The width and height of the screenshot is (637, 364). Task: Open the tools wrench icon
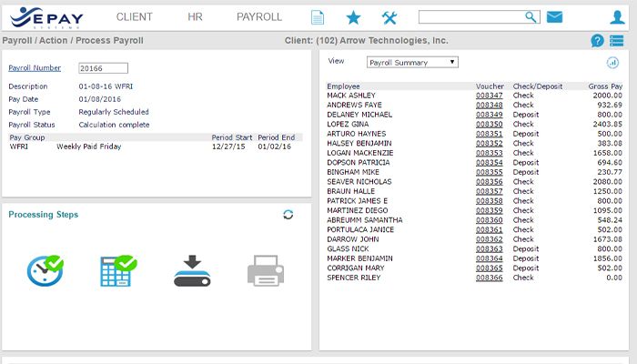tap(389, 17)
